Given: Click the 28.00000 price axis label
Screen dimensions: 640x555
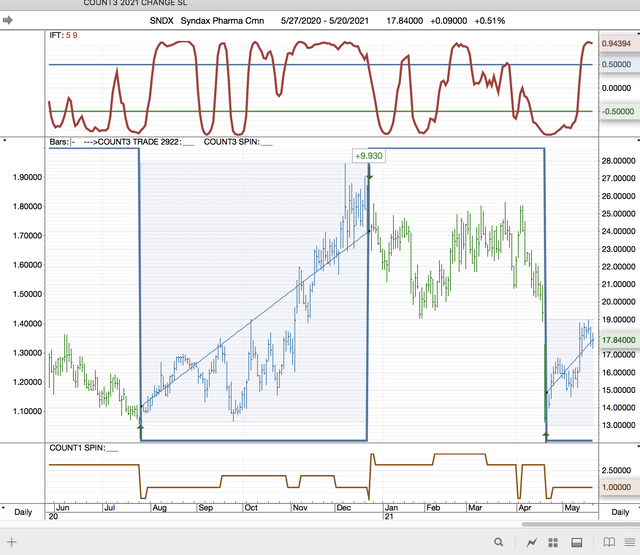Looking at the screenshot, I should pyautogui.click(x=618, y=161).
